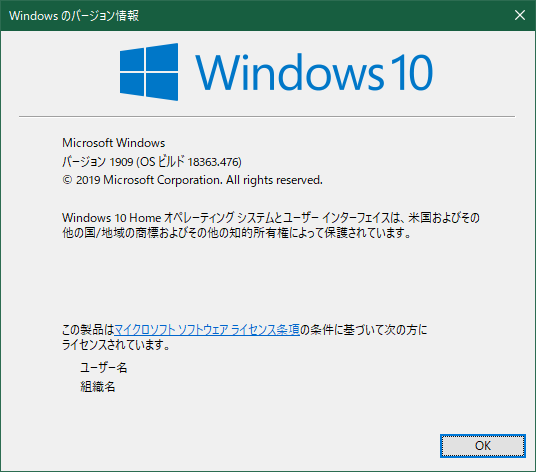Click the この製品は license sentence start
Image resolution: width=536 pixels, height=472 pixels.
pyautogui.click(x=88, y=330)
